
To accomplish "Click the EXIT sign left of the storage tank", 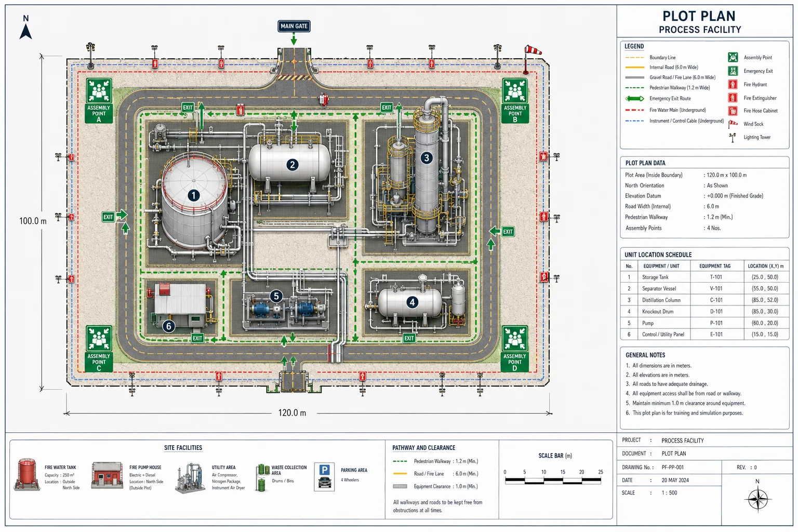I will [x=108, y=217].
